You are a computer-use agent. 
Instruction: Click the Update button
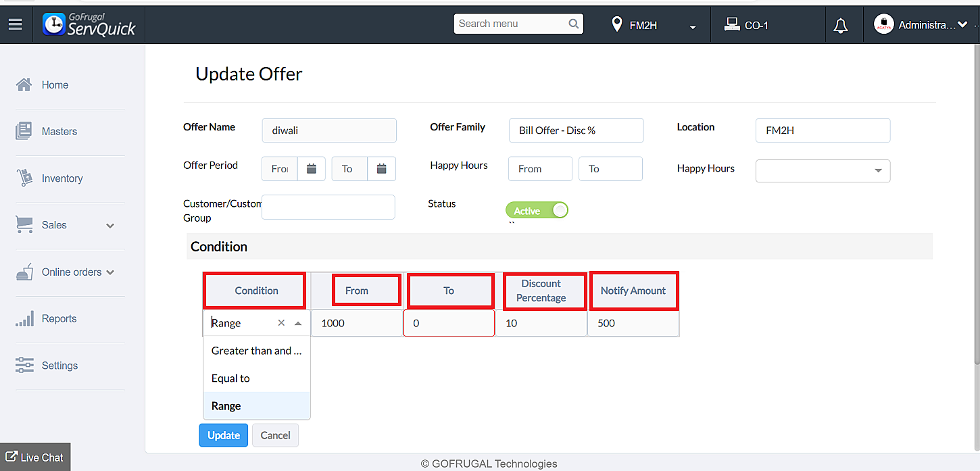click(224, 435)
